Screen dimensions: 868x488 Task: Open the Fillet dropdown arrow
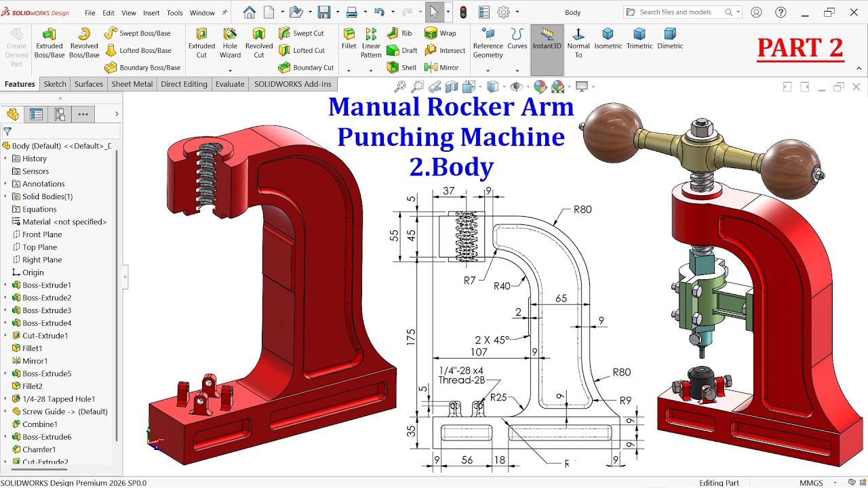point(349,70)
